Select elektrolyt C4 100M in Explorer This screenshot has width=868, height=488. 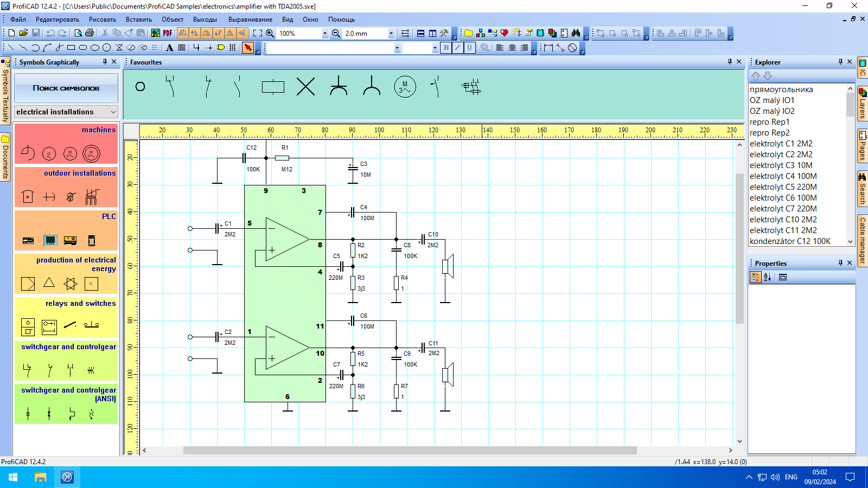point(783,176)
